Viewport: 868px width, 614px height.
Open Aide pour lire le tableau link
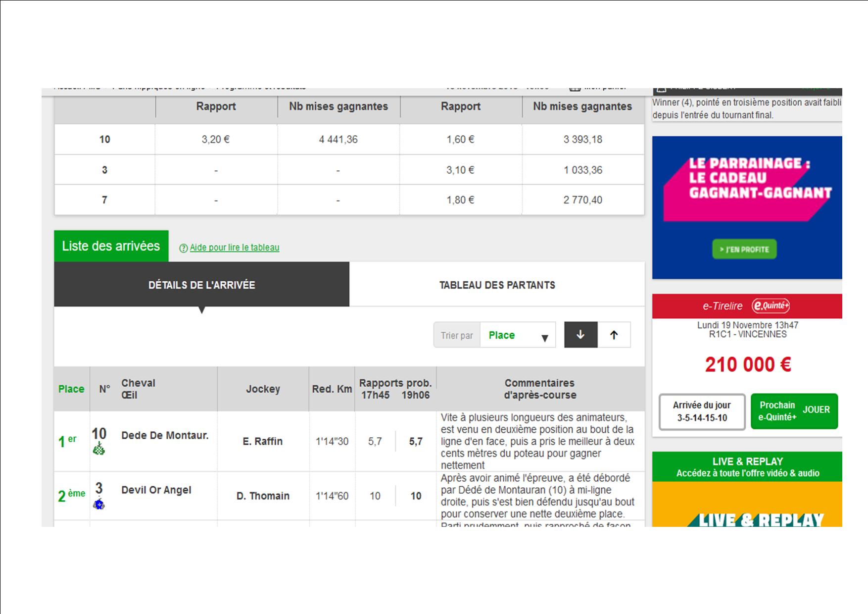pyautogui.click(x=234, y=248)
